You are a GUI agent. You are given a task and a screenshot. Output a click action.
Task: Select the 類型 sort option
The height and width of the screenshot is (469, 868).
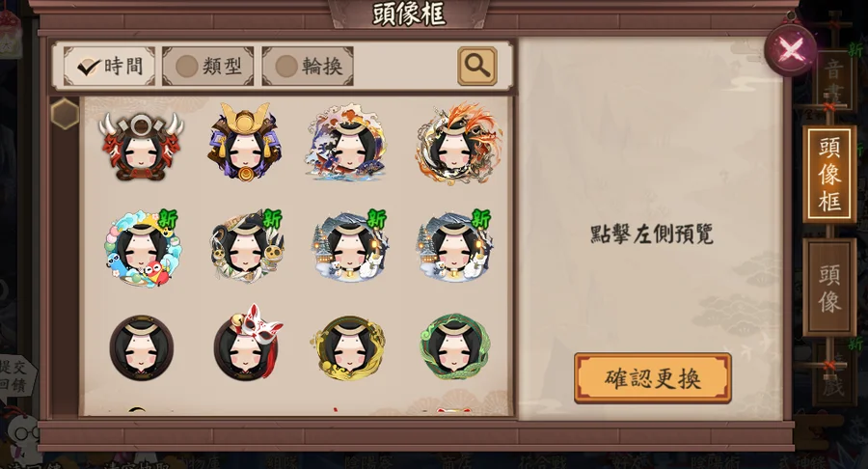(x=208, y=67)
